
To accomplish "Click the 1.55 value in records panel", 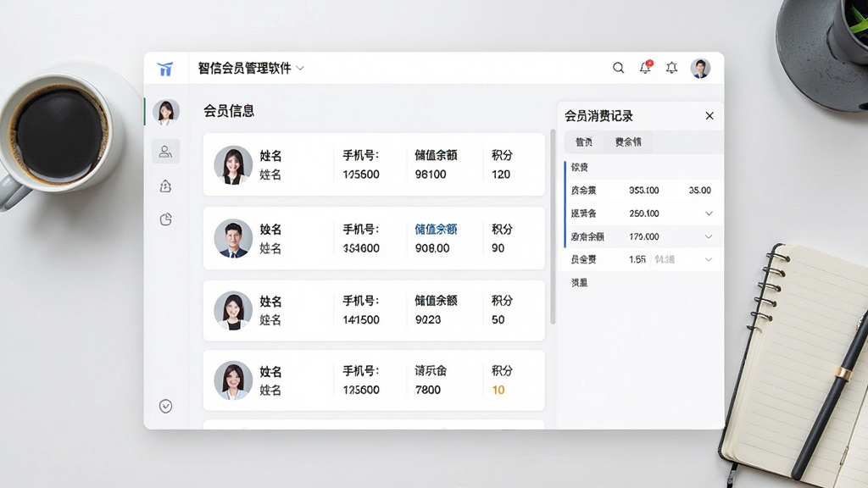I will point(637,259).
